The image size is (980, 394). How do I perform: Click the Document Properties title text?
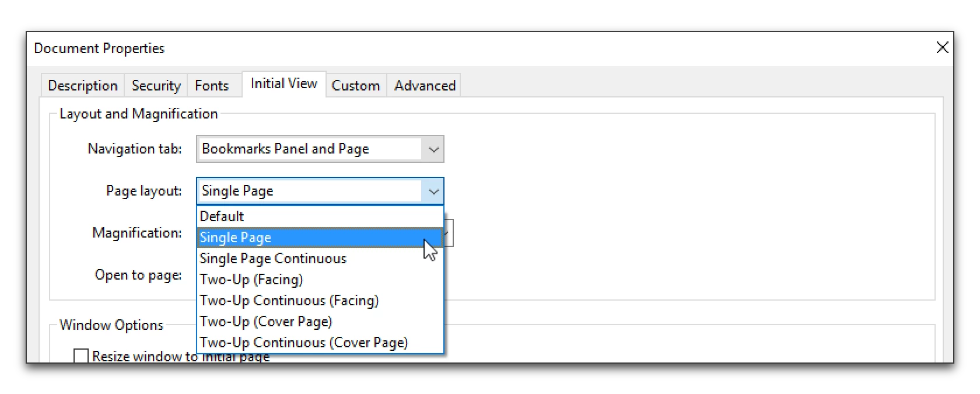[x=99, y=48]
